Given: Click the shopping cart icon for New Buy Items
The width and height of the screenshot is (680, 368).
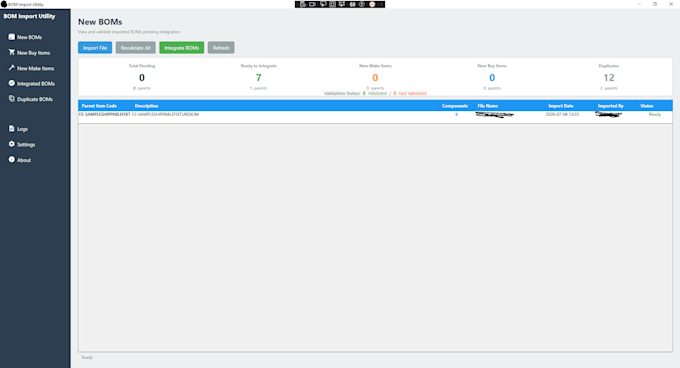Looking at the screenshot, I should [x=12, y=52].
